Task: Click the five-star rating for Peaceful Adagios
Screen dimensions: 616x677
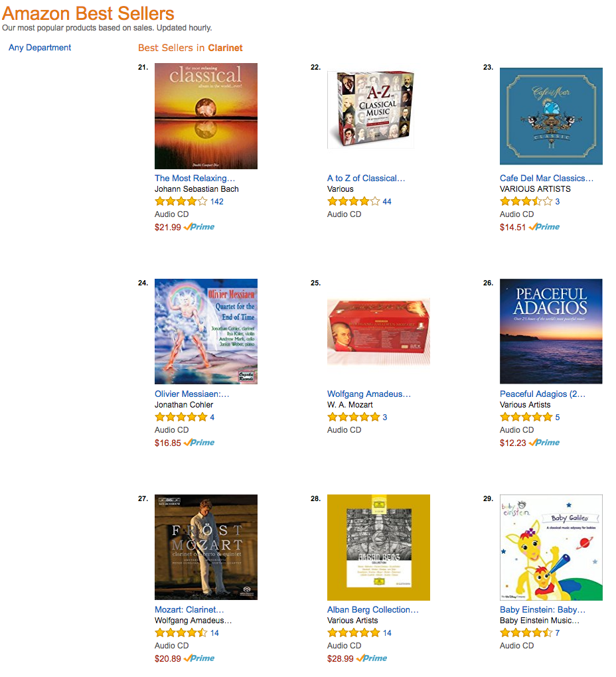Action: coord(526,417)
